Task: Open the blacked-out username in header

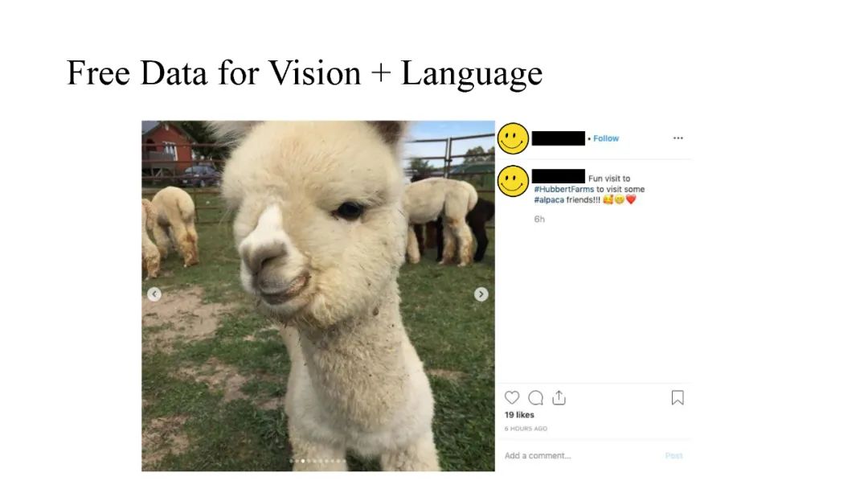Action: [x=558, y=138]
